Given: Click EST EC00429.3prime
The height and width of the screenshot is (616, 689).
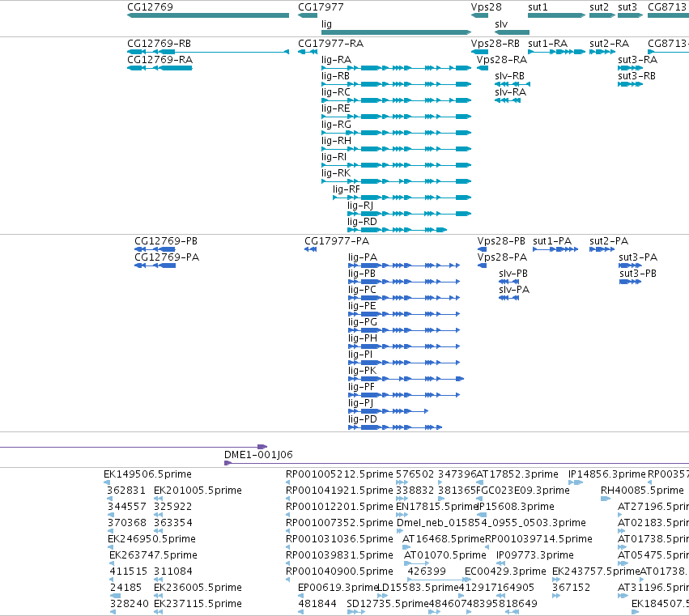Looking at the screenshot, I should 505,571.
